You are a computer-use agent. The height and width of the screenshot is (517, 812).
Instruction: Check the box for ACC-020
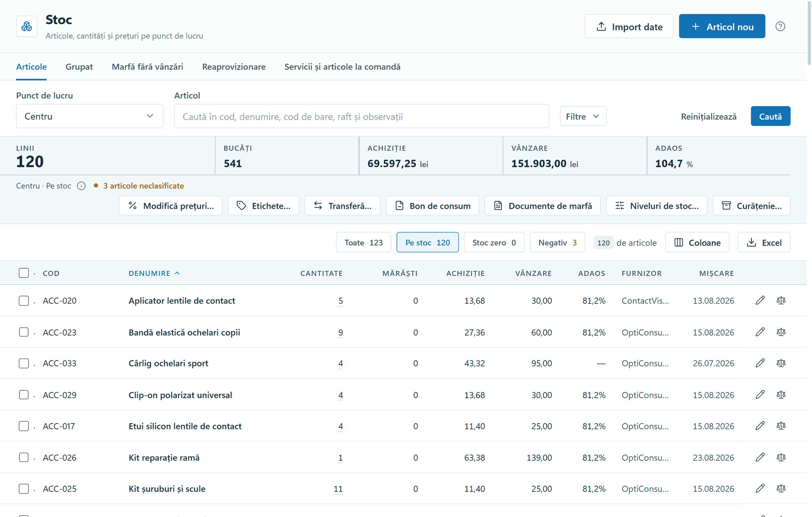24,301
